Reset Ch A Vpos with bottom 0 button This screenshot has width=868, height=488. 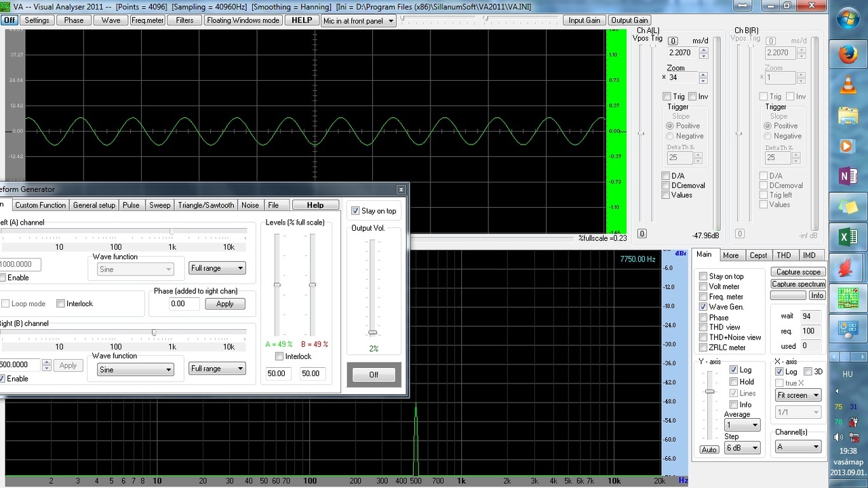pyautogui.click(x=642, y=234)
